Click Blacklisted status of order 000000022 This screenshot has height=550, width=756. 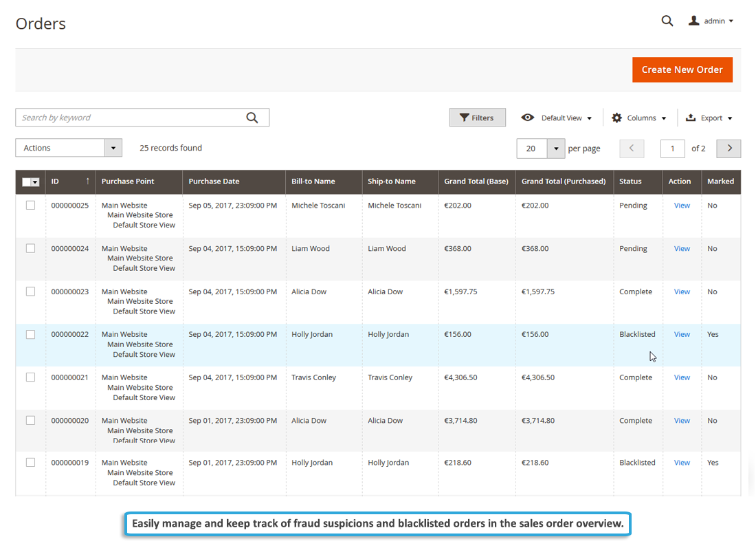click(x=637, y=334)
